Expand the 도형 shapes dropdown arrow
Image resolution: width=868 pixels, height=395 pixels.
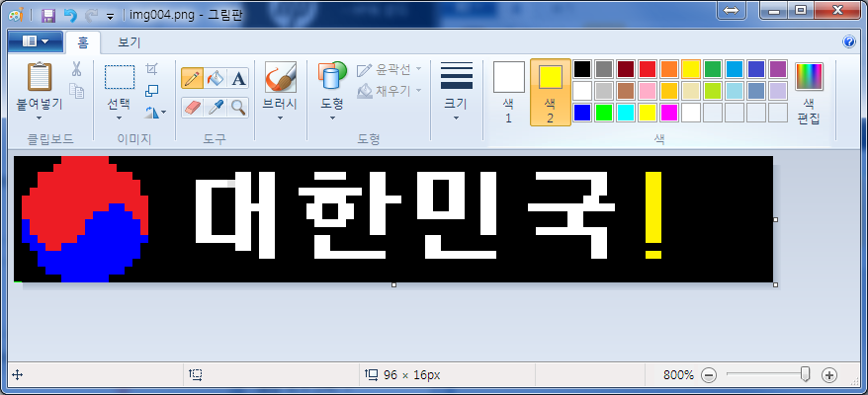pyautogui.click(x=332, y=118)
